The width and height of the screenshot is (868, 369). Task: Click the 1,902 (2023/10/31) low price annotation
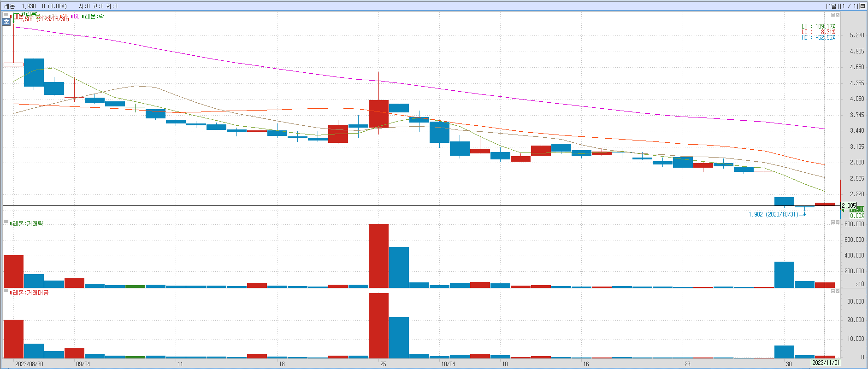[773, 214]
